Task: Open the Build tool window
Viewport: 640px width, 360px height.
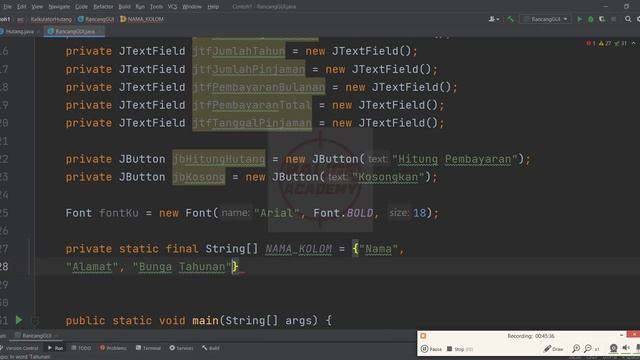Action: click(211, 348)
